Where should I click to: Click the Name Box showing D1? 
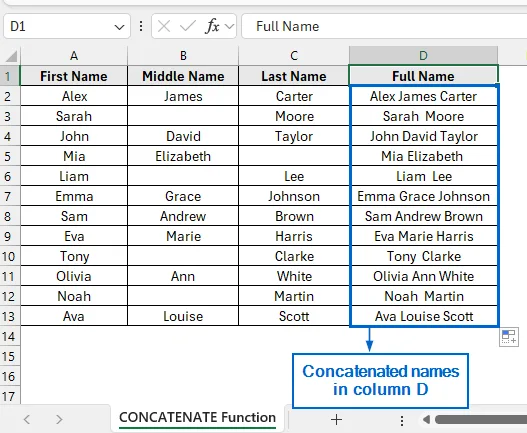[67, 26]
